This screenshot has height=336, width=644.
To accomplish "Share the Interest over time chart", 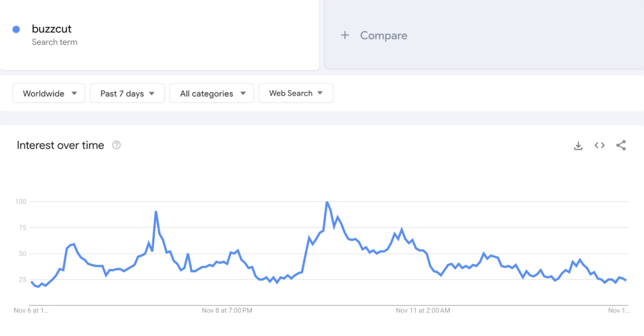I will click(621, 146).
